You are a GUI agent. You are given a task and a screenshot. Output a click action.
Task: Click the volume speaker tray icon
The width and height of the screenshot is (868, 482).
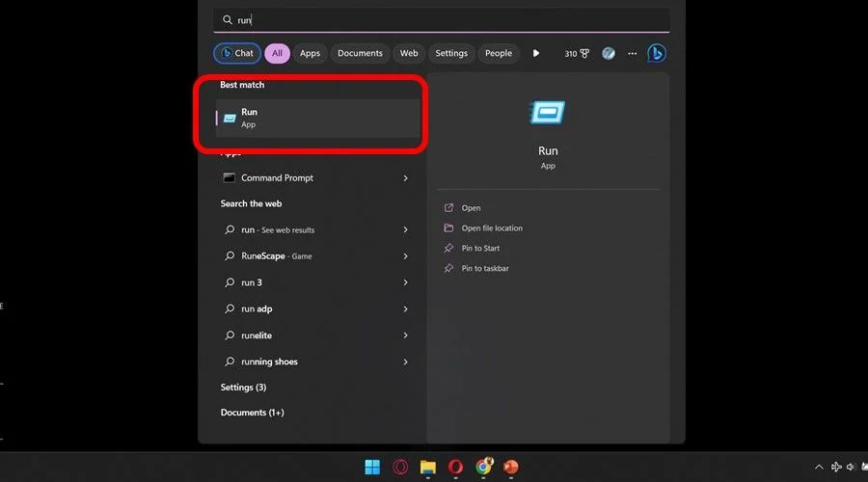pyautogui.click(x=851, y=468)
